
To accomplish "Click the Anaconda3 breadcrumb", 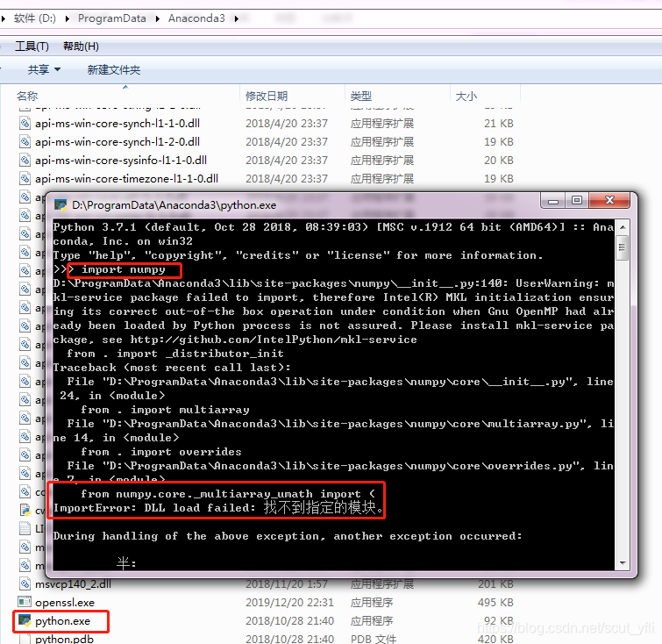I will (196, 18).
